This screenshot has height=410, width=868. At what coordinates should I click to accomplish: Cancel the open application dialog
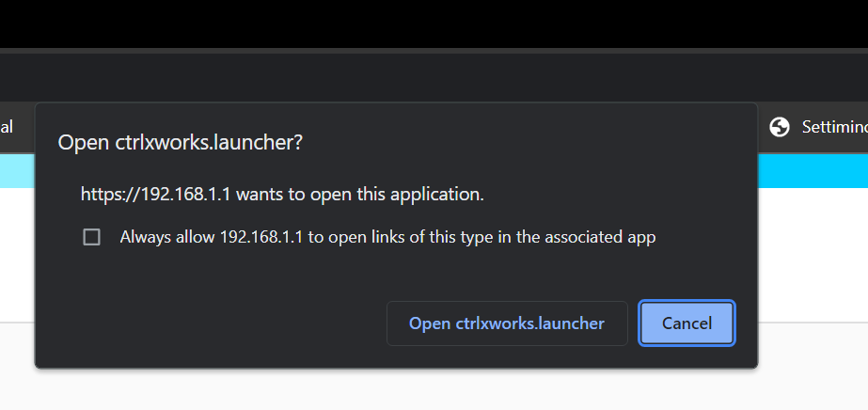(687, 323)
